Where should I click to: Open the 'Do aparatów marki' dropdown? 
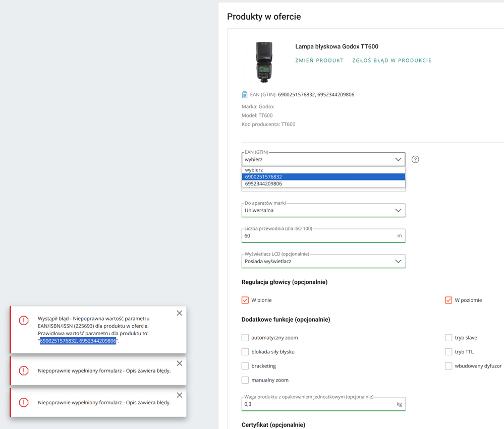pos(323,210)
